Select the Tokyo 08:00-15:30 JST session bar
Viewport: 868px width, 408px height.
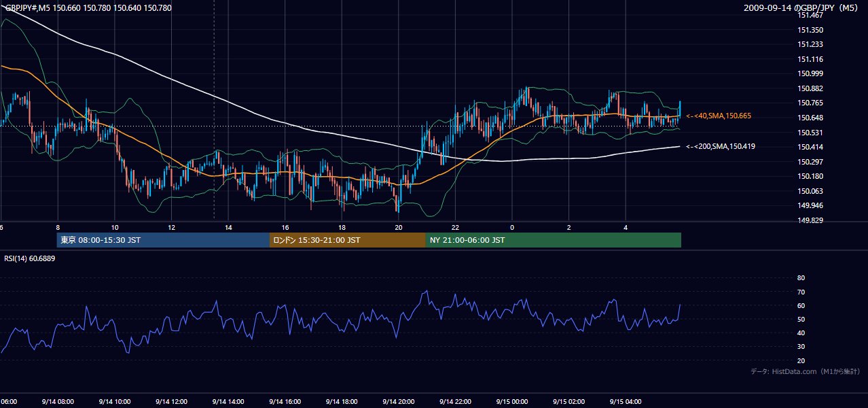point(163,240)
